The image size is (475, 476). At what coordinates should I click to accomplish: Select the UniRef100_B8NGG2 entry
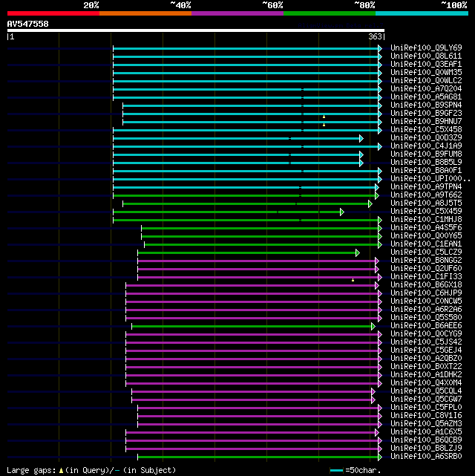click(x=426, y=261)
